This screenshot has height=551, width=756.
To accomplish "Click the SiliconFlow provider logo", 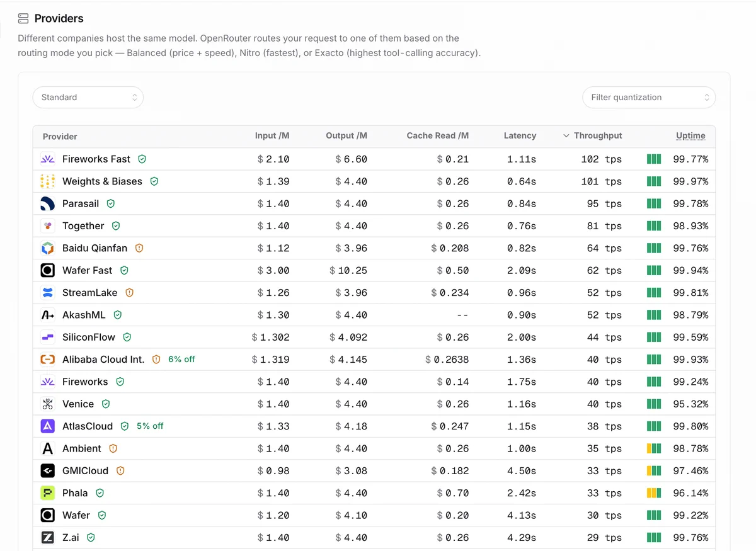I will click(x=48, y=337).
